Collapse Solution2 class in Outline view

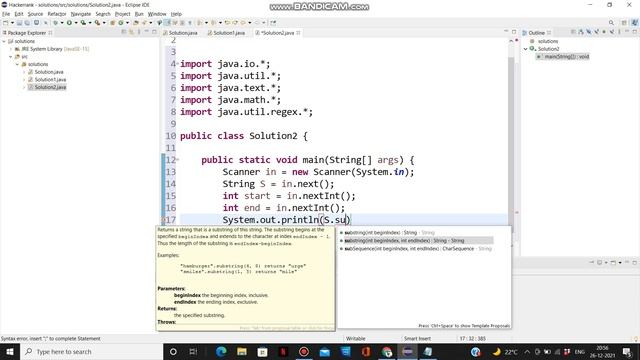525,49
